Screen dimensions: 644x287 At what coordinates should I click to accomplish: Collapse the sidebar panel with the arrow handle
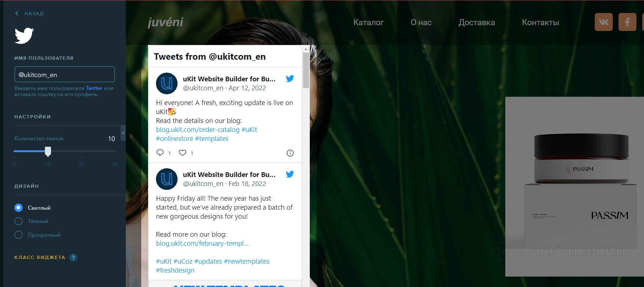(x=123, y=133)
